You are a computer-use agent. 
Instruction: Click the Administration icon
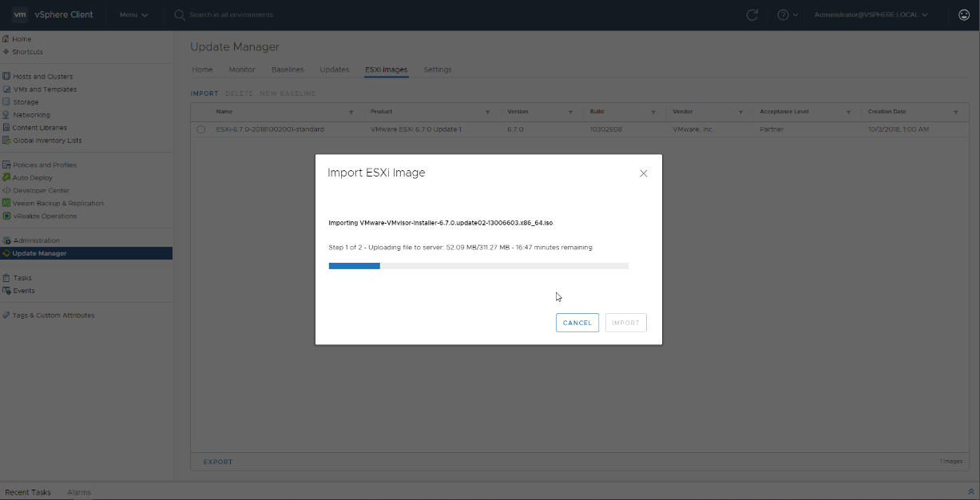(6, 240)
